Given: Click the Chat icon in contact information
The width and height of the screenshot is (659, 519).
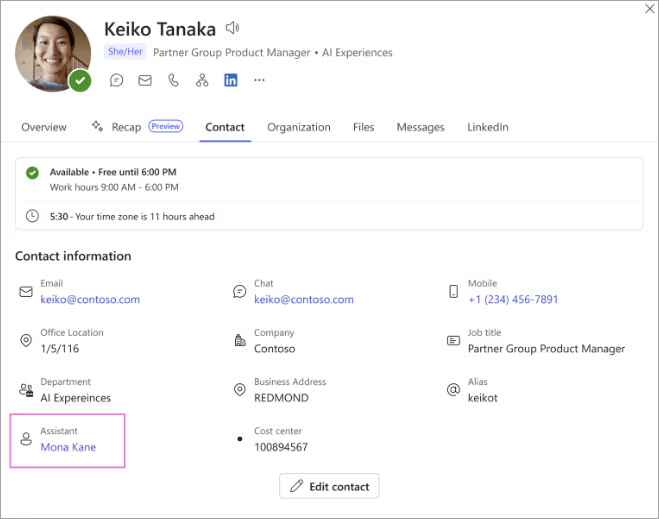Looking at the screenshot, I should pyautogui.click(x=240, y=291).
